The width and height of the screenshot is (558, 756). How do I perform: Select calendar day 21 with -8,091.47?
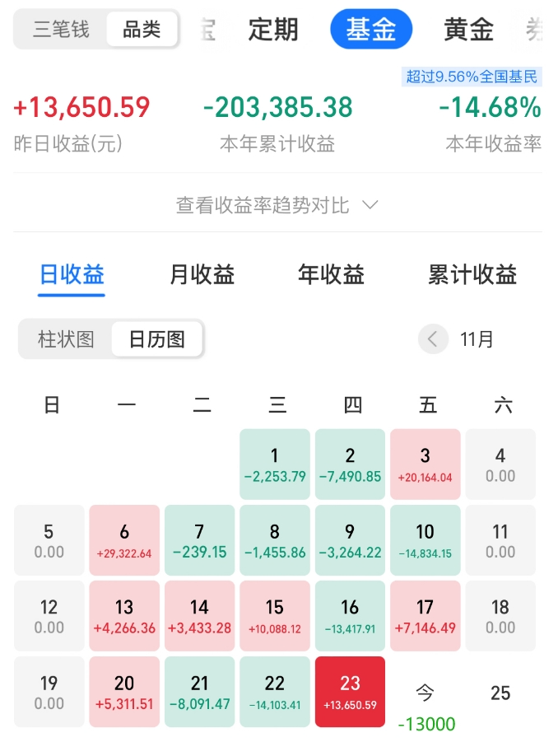199,692
